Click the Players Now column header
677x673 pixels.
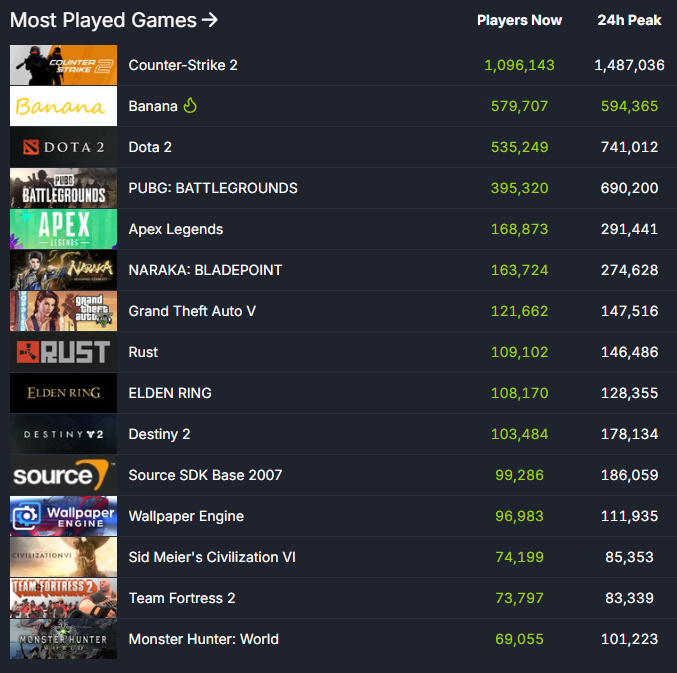point(519,20)
